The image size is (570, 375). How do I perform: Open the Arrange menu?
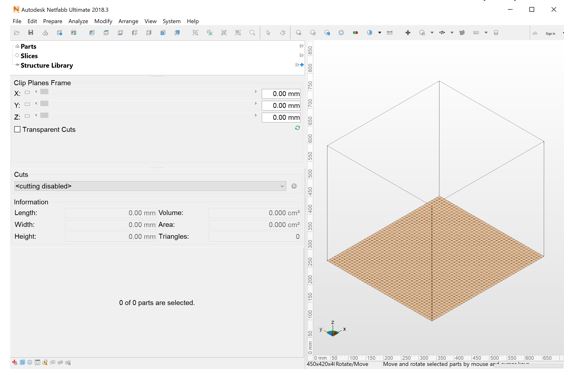(x=128, y=21)
